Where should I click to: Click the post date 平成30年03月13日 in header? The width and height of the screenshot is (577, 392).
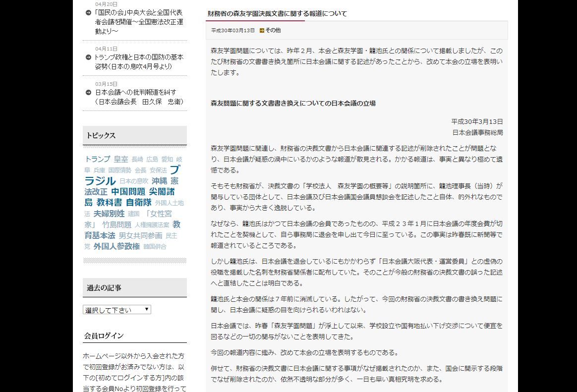click(x=233, y=31)
